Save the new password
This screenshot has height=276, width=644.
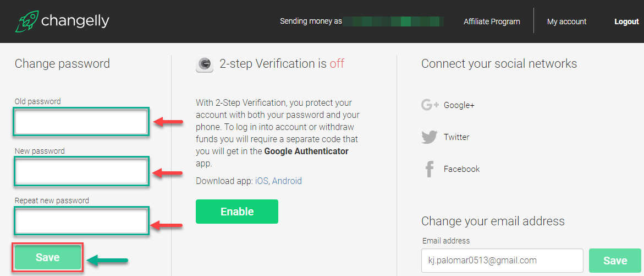point(48,257)
